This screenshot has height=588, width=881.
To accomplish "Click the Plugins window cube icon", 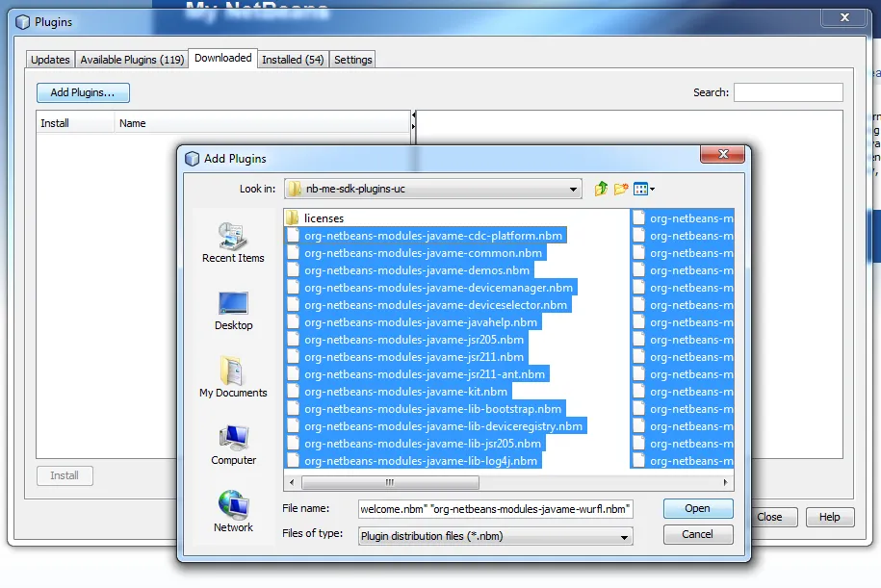I will (20, 21).
